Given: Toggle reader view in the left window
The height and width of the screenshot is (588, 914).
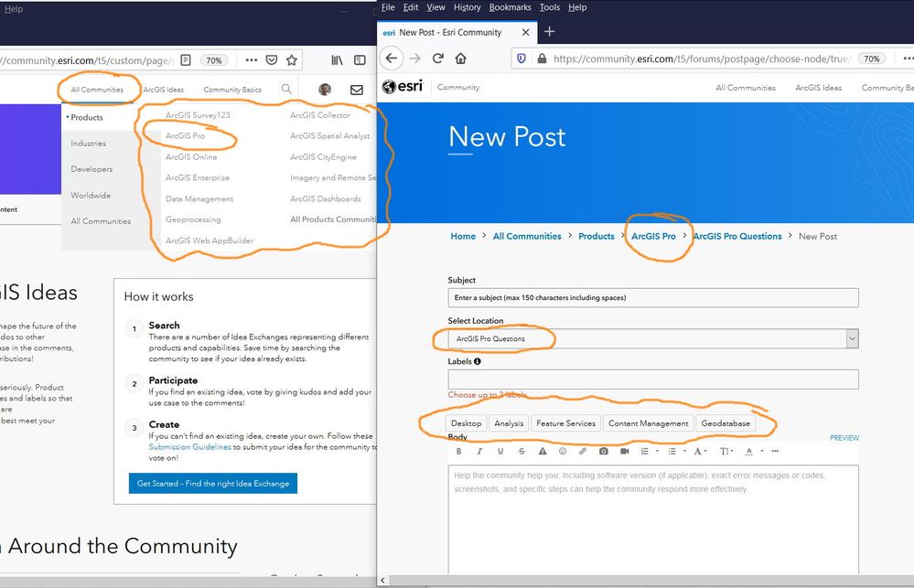Looking at the screenshot, I should point(186,60).
